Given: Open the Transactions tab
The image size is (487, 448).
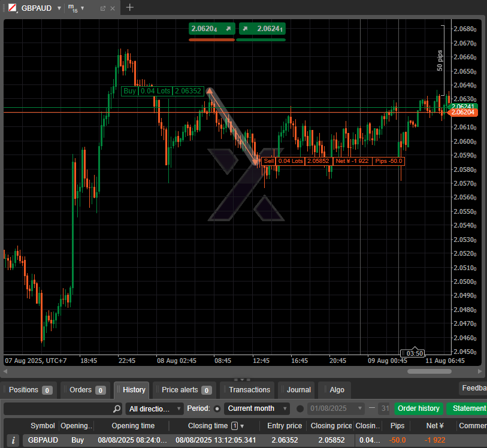Looking at the screenshot, I should pos(247,390).
